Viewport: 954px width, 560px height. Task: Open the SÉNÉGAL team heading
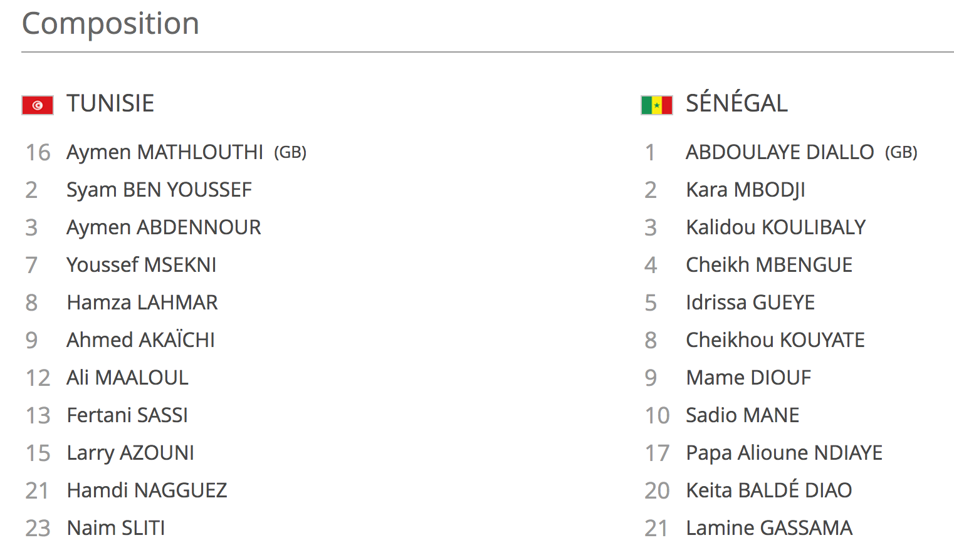[736, 103]
